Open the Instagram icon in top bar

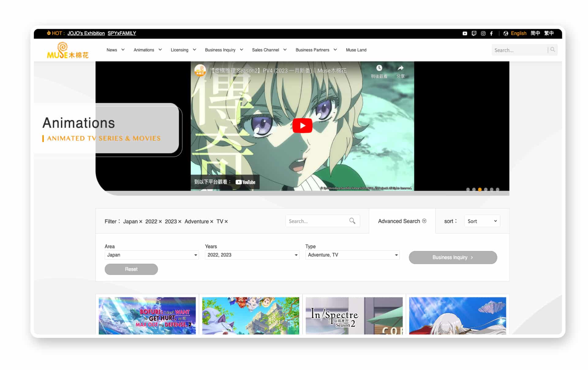click(483, 33)
